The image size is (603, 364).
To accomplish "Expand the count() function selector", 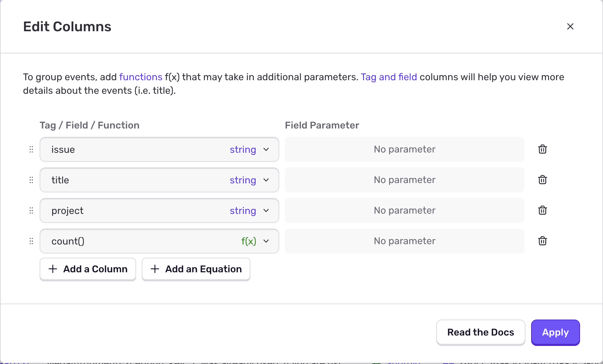I will pyautogui.click(x=159, y=241).
